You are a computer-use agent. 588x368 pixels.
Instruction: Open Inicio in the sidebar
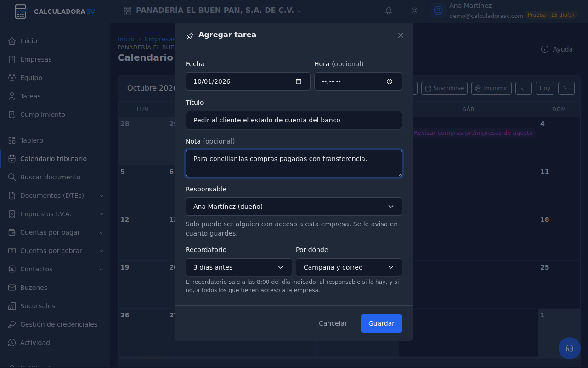pyautogui.click(x=55, y=41)
